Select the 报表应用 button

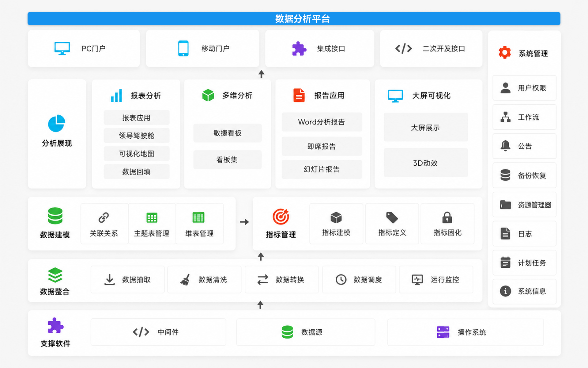pyautogui.click(x=137, y=118)
